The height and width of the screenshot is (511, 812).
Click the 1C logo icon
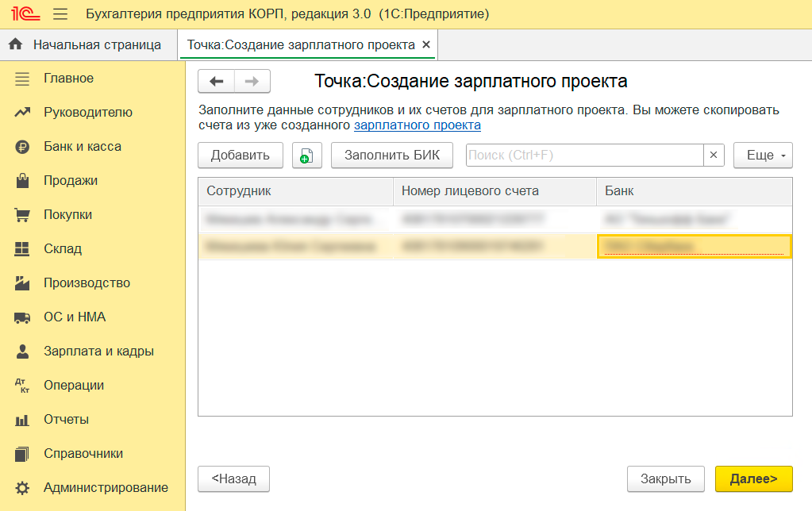[x=21, y=15]
